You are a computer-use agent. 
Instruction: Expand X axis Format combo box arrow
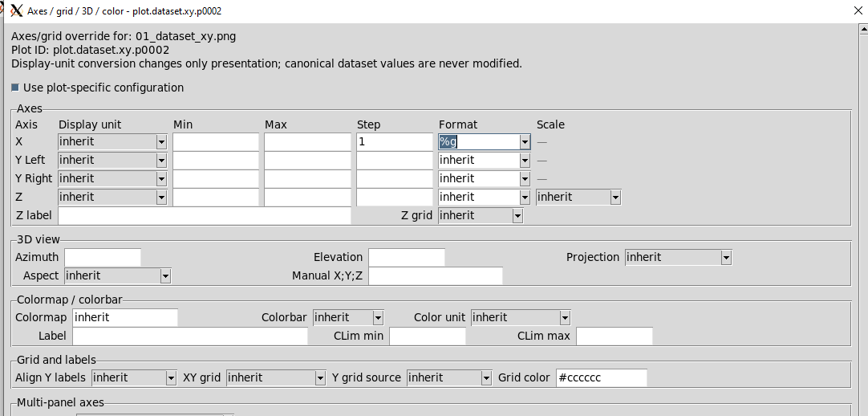click(x=525, y=142)
